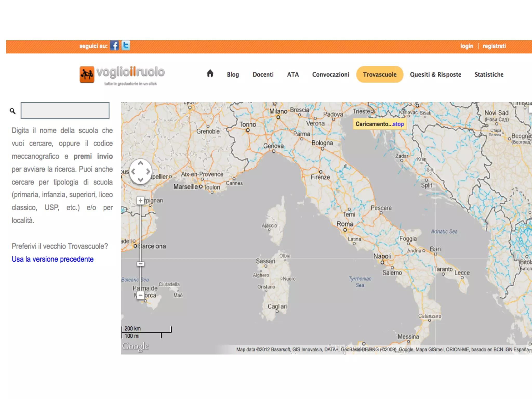Zoom in with the plus button

141,201
